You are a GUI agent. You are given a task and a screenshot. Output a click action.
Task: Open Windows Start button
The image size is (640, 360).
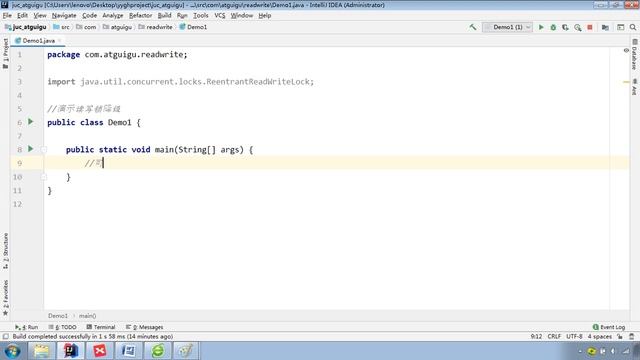point(12,351)
